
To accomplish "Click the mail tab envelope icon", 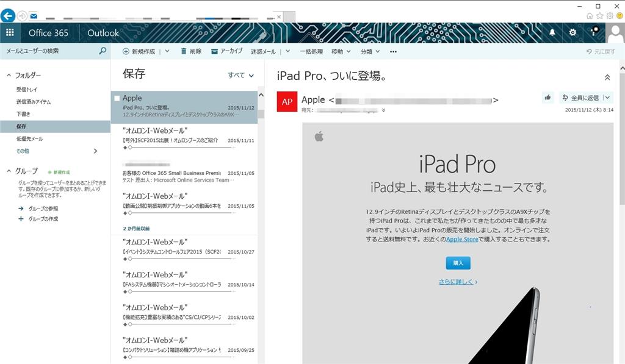I will [34, 16].
